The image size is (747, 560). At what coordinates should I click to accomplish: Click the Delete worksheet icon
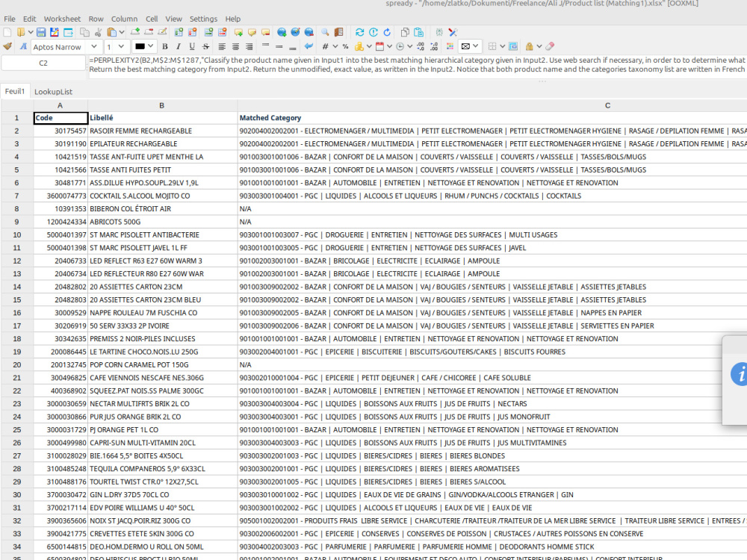[x=149, y=32]
